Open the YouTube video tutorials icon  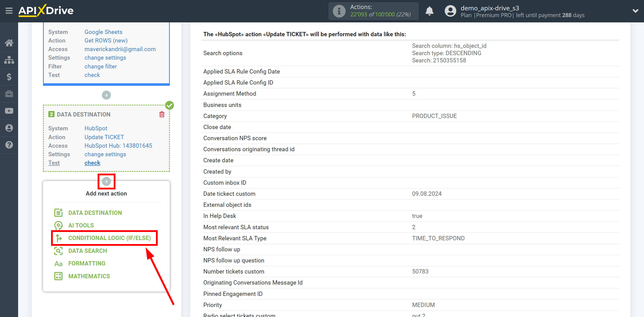tap(9, 111)
